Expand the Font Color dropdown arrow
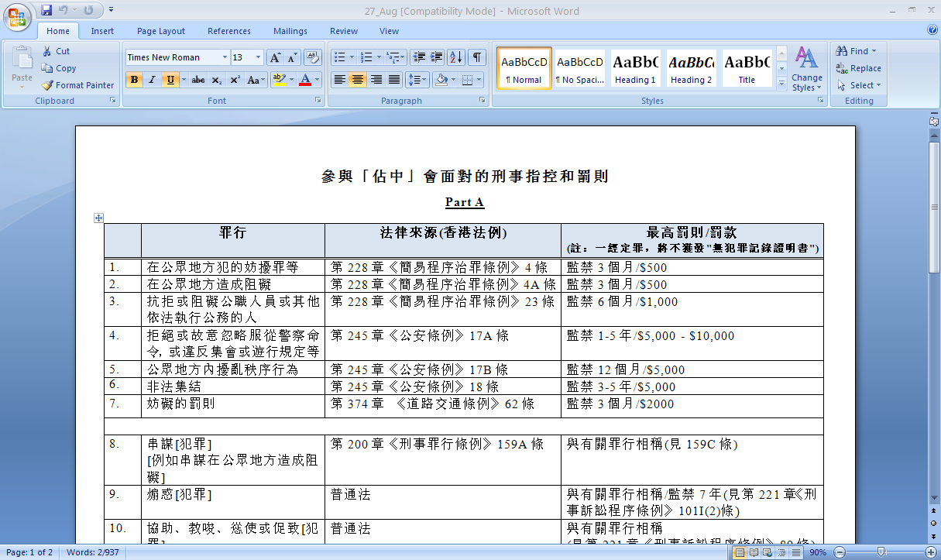The height and width of the screenshot is (560, 941). [315, 80]
